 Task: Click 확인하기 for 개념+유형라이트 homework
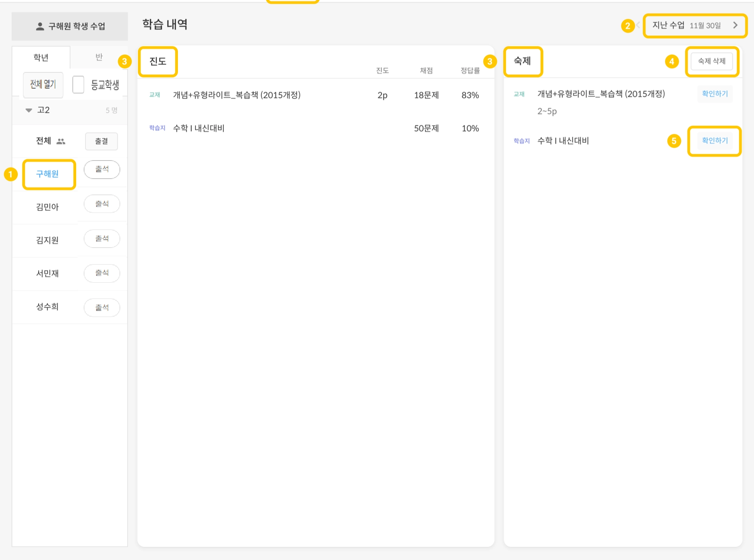[714, 94]
